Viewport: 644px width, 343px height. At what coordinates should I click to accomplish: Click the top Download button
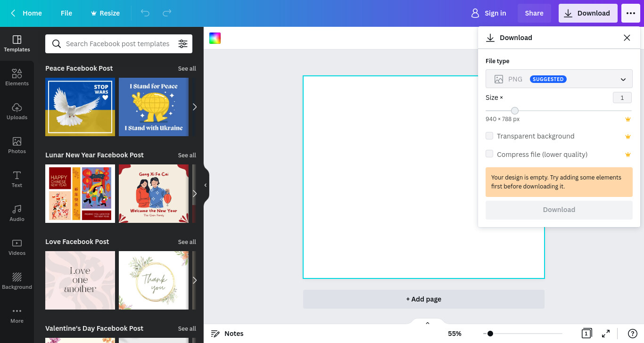click(588, 13)
